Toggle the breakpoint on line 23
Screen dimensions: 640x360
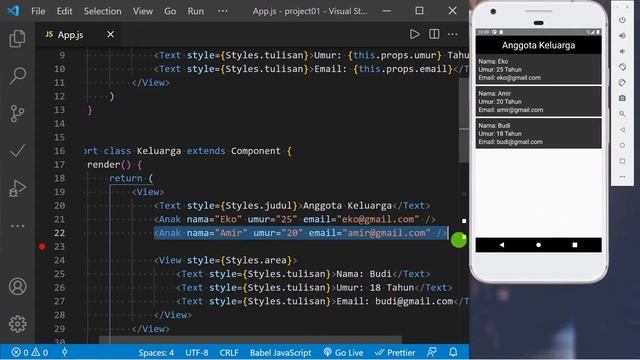point(42,247)
